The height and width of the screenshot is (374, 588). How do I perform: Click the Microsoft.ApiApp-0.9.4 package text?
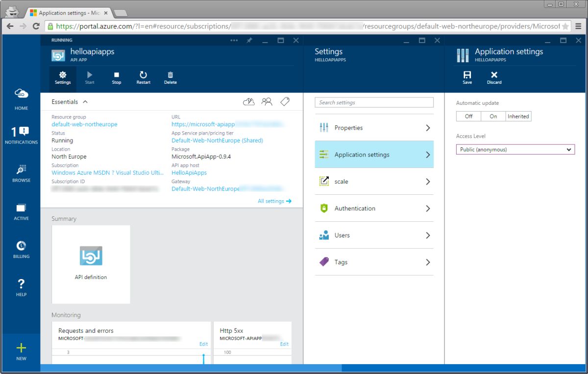(201, 157)
